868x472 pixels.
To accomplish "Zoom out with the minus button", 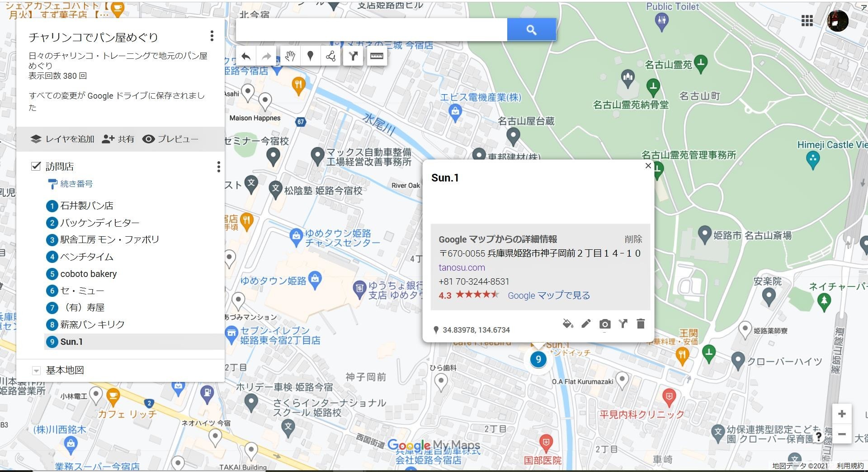I will click(x=842, y=434).
